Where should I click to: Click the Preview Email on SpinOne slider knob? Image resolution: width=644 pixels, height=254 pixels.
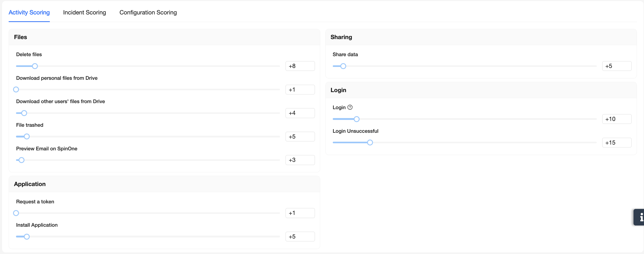pos(22,160)
